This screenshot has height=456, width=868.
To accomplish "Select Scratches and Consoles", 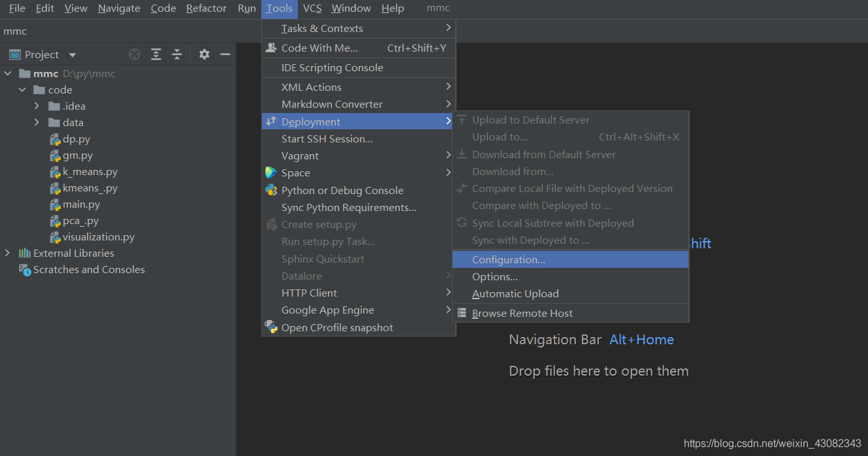I will click(x=89, y=270).
